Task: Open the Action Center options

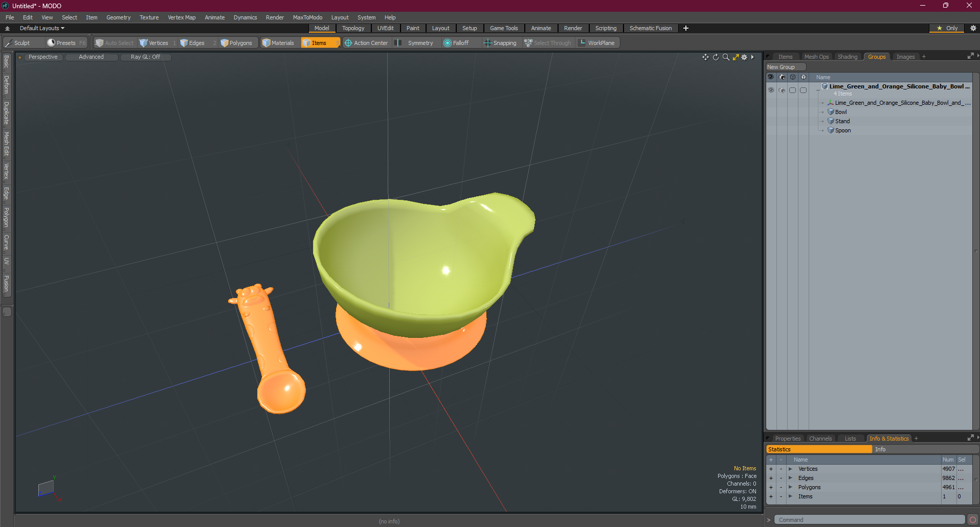Action: tap(366, 43)
